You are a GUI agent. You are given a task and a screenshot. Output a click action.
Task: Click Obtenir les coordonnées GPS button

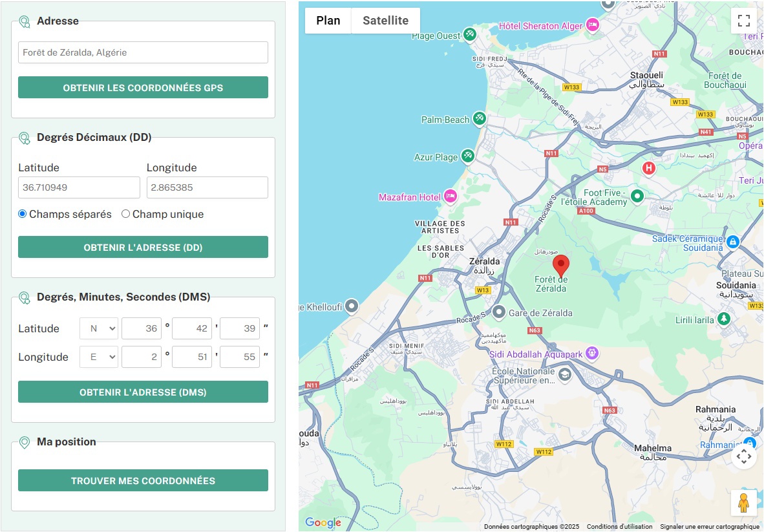point(143,87)
